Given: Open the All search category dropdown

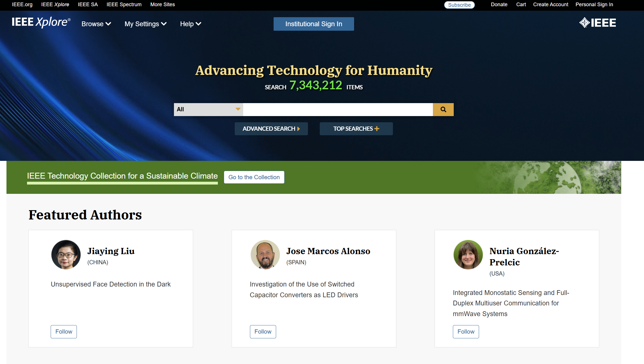Looking at the screenshot, I should click(208, 110).
